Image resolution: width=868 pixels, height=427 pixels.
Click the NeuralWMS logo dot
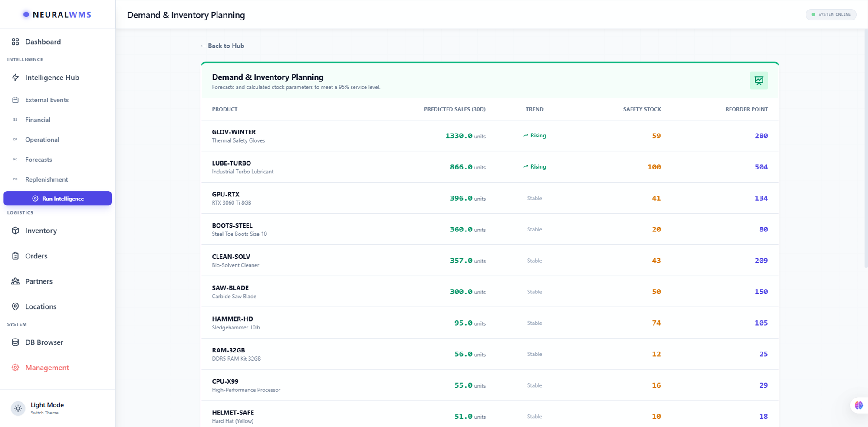(26, 14)
